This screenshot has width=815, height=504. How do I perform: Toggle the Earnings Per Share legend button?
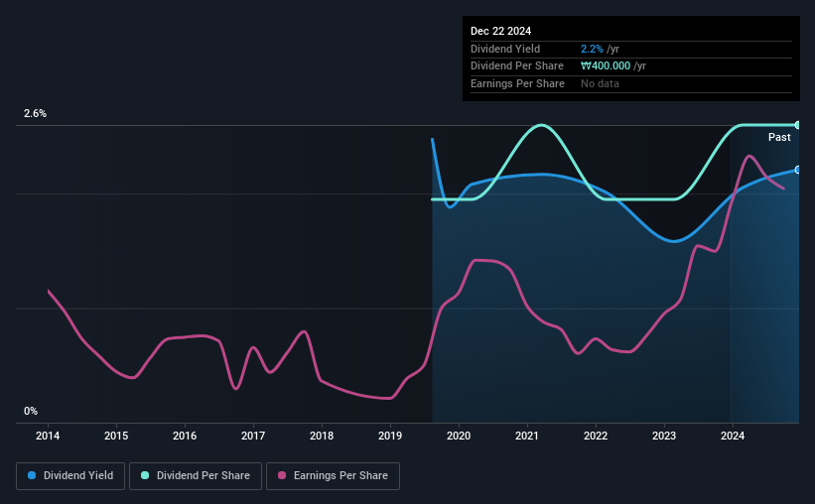click(333, 476)
